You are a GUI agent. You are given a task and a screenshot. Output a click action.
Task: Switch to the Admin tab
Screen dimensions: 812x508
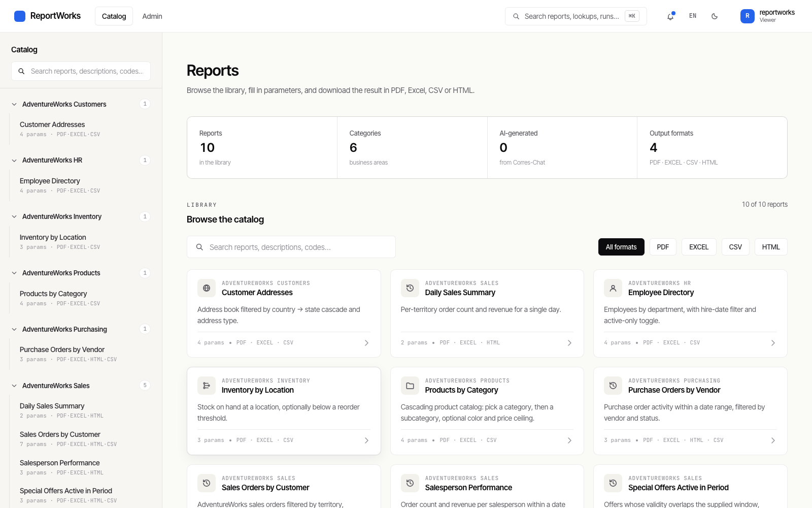[152, 16]
